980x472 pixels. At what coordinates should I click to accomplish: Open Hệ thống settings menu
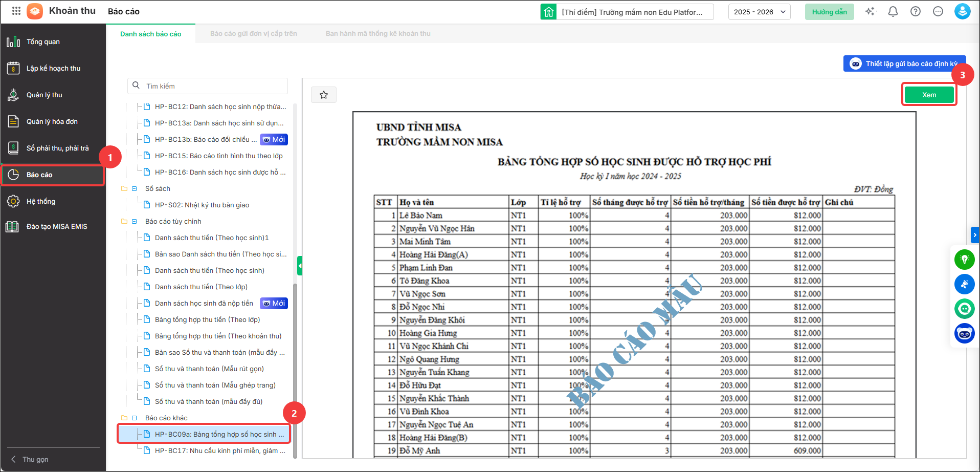(53, 201)
